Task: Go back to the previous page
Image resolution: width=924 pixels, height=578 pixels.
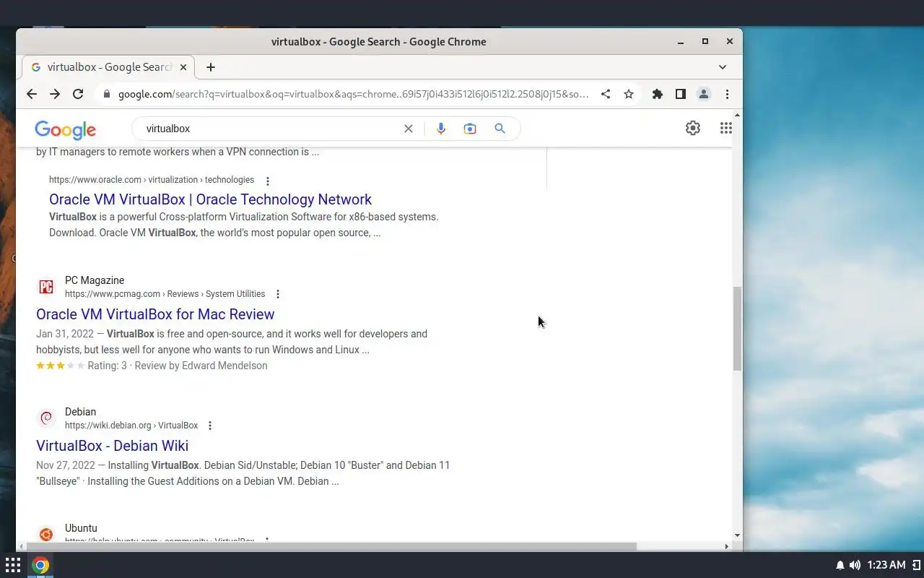Action: coord(32,94)
